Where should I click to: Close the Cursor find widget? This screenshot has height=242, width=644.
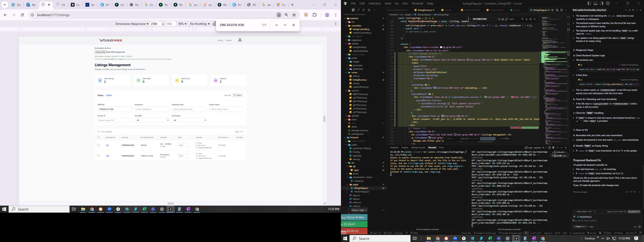(535, 19)
